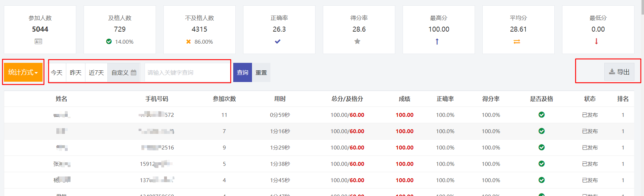
Task: Click the green check icon beside 14.00%
Action: click(109, 42)
